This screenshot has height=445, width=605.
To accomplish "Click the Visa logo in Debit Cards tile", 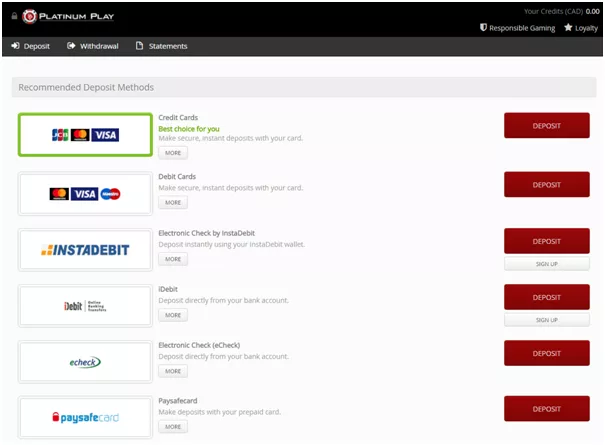I will (x=84, y=194).
